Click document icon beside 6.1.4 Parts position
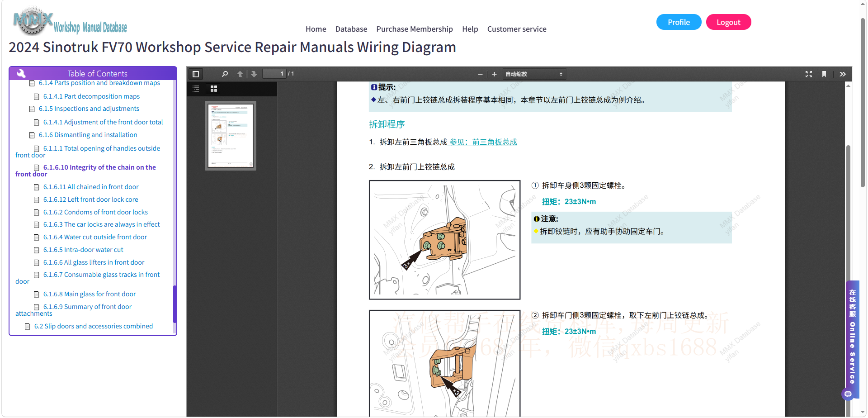This screenshot has width=868, height=418. pos(32,83)
